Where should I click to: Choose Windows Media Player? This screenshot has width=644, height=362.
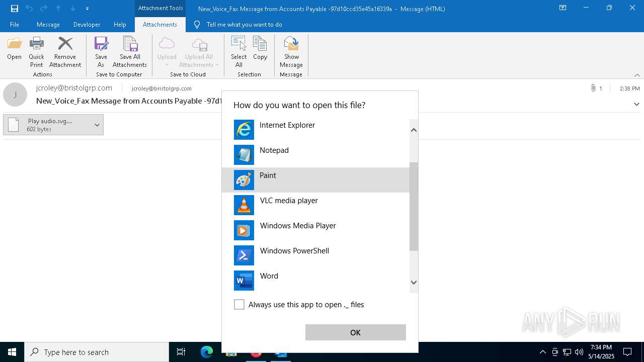tap(315, 230)
